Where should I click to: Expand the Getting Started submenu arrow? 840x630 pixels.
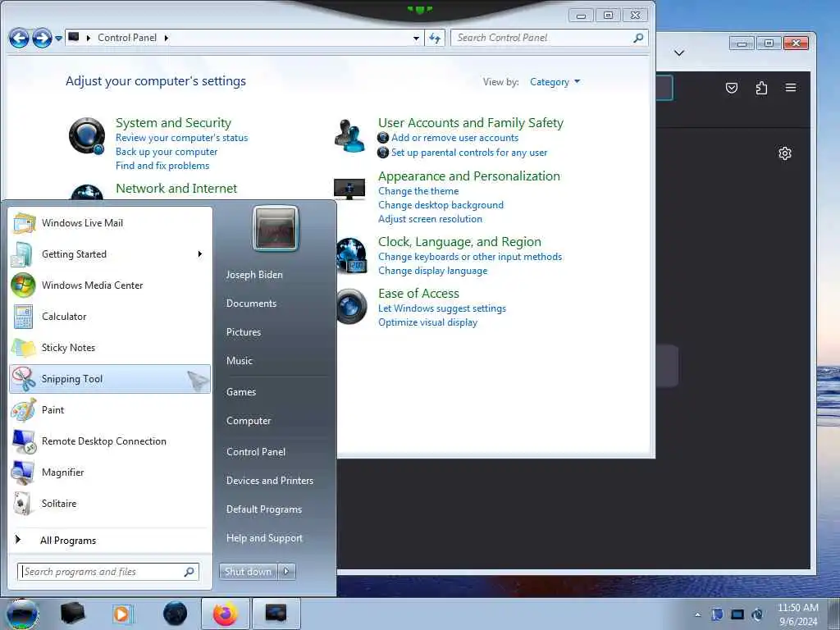200,254
